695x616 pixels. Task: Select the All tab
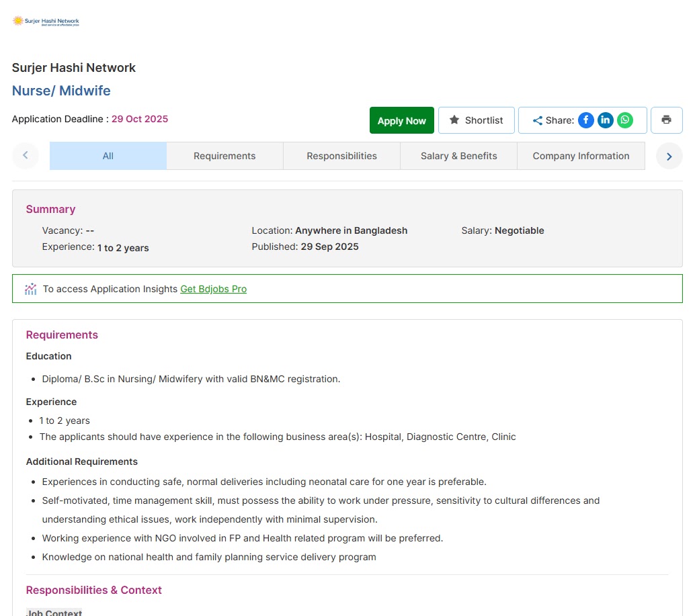pos(108,156)
